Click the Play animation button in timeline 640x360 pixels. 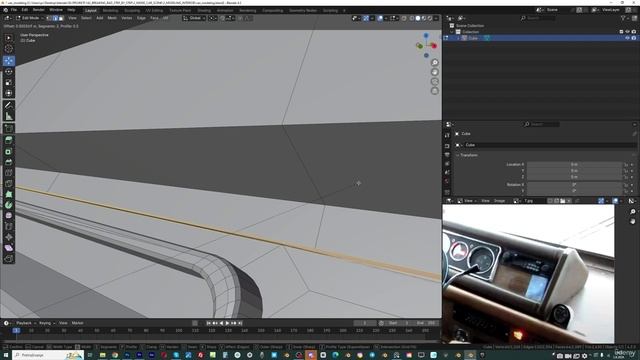(227, 323)
